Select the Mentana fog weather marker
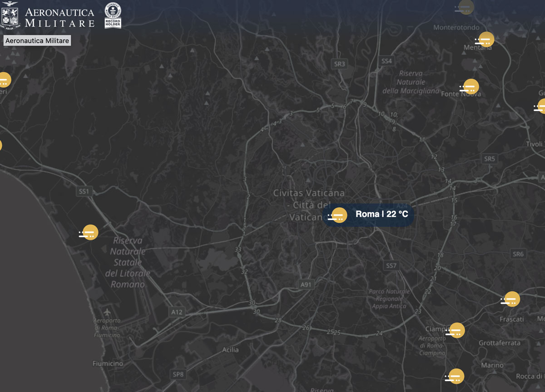Image resolution: width=545 pixels, height=392 pixels. pos(486,39)
